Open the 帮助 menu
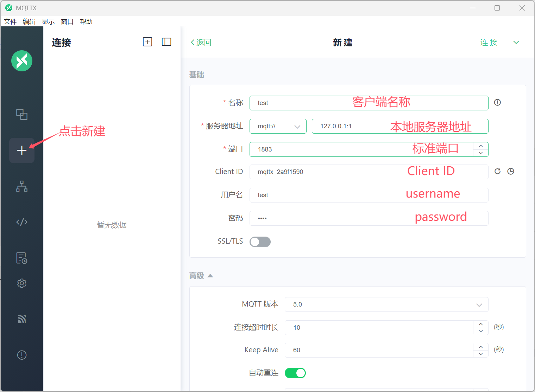Screen dimensions: 535x392 click(x=86, y=21)
